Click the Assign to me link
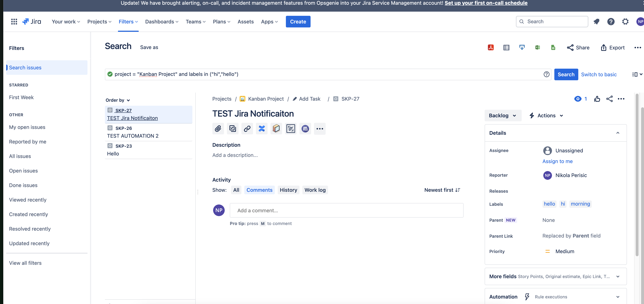The height and width of the screenshot is (304, 644). point(557,161)
